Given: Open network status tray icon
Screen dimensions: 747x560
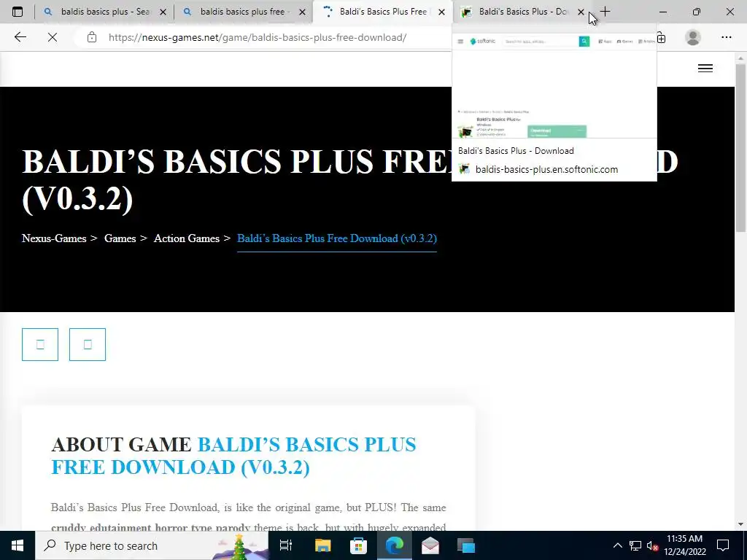Looking at the screenshot, I should click(x=635, y=545).
